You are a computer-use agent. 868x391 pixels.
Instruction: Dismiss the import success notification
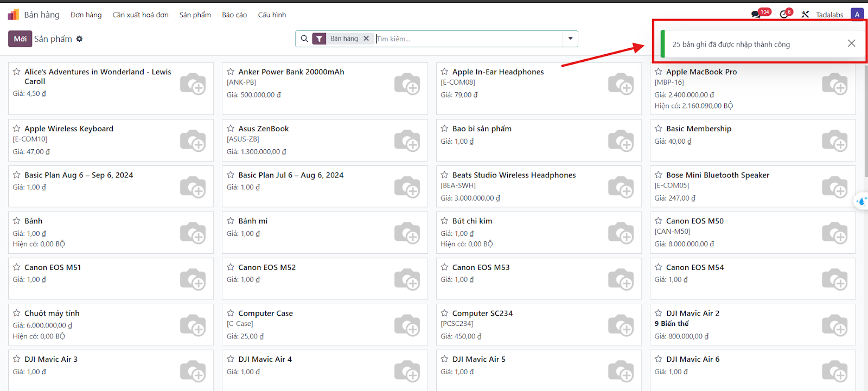point(851,43)
